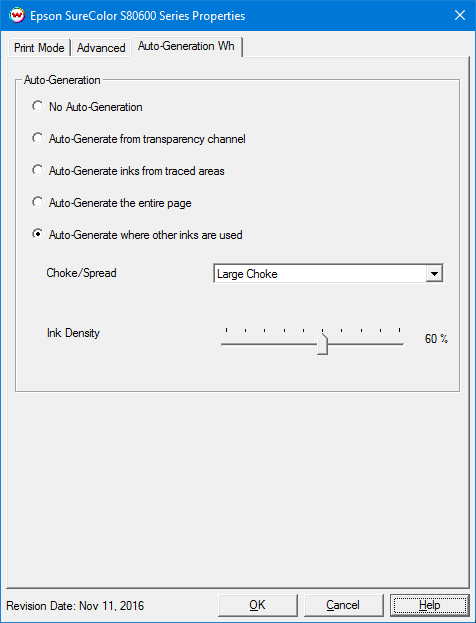Click the Ink Density slider thumb
This screenshot has height=623, width=476.
point(322,344)
